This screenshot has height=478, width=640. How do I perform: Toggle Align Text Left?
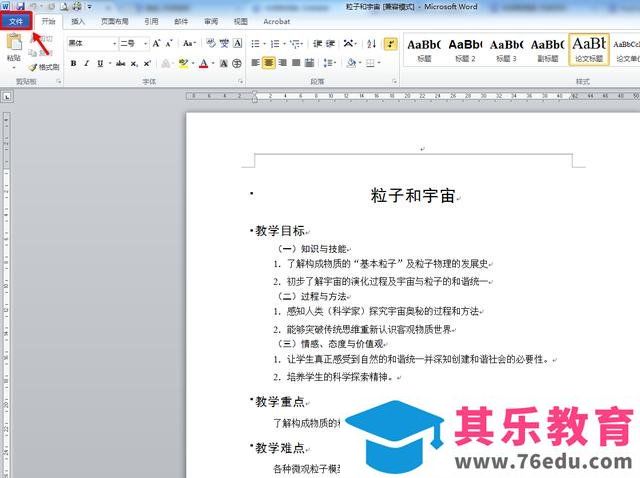[x=256, y=63]
